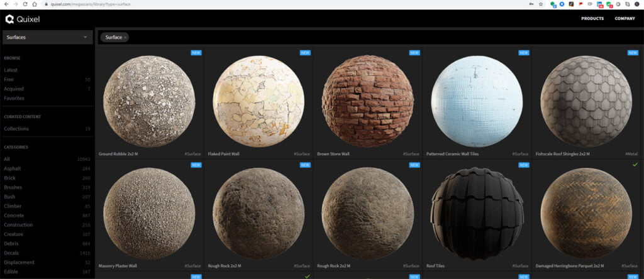Click the Masonry Plaster Wall title text

coord(118,266)
